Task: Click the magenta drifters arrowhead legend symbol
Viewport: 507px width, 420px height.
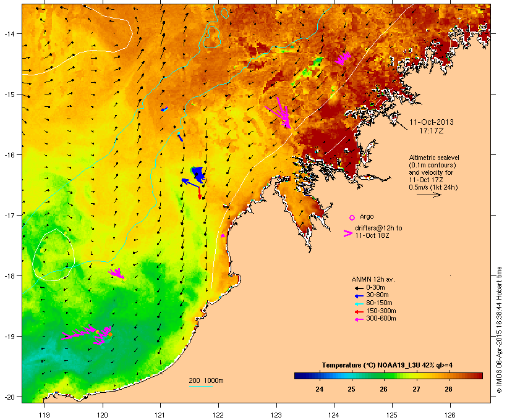Action: click(x=348, y=233)
